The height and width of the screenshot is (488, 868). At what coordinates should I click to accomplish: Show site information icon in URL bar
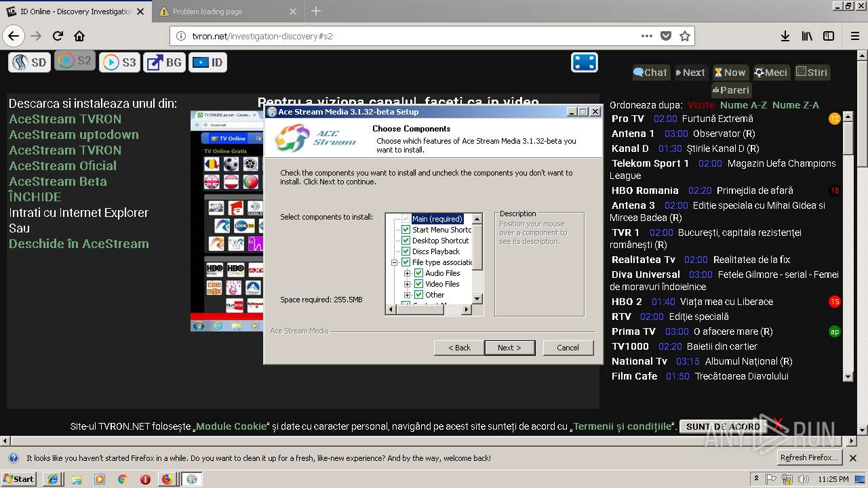coord(180,36)
